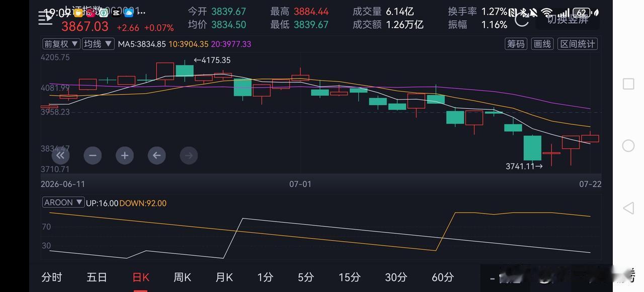This screenshot has height=292, width=644.
Task: Tap the date label 2026-06-11
Action: 63,184
